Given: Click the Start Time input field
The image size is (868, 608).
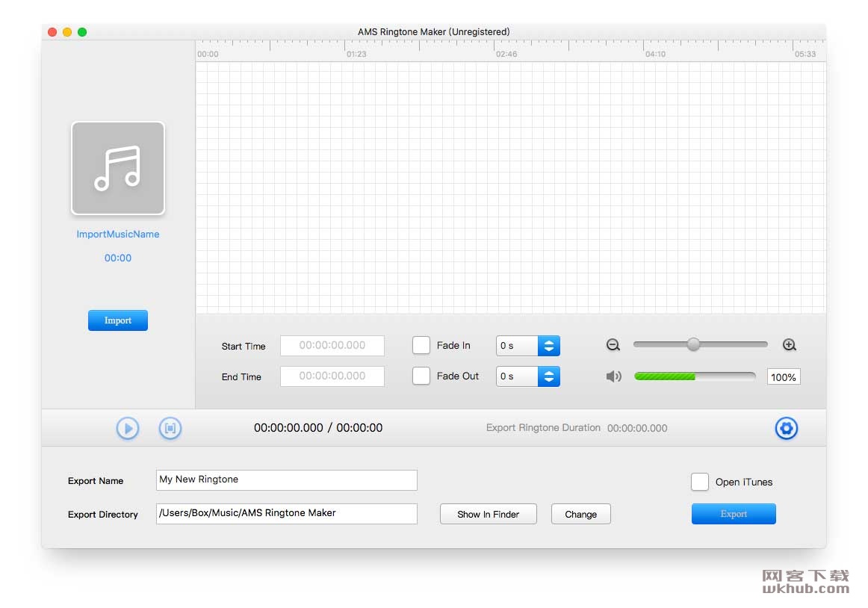Looking at the screenshot, I should coord(332,346).
